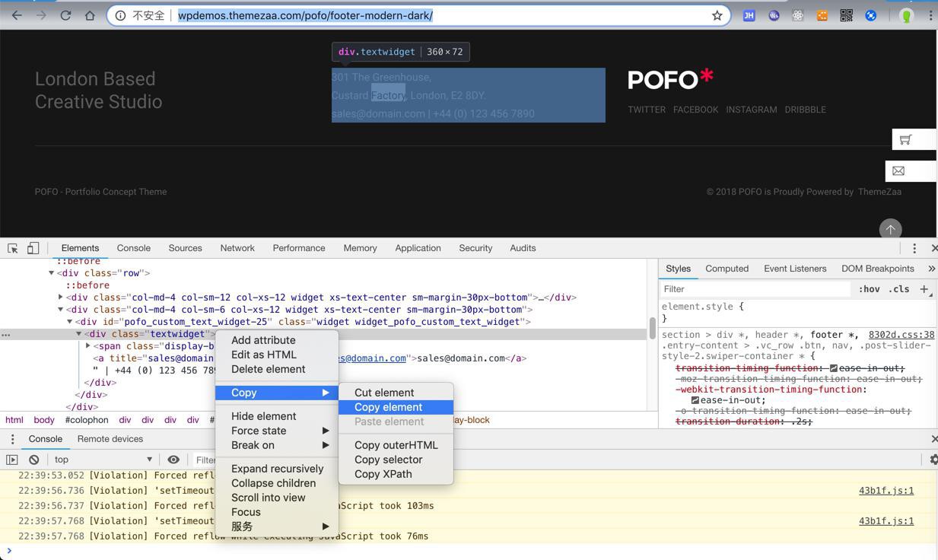Viewport: 938px width, 560px height.
Task: Choose Edit as HTML
Action: (x=277, y=355)
